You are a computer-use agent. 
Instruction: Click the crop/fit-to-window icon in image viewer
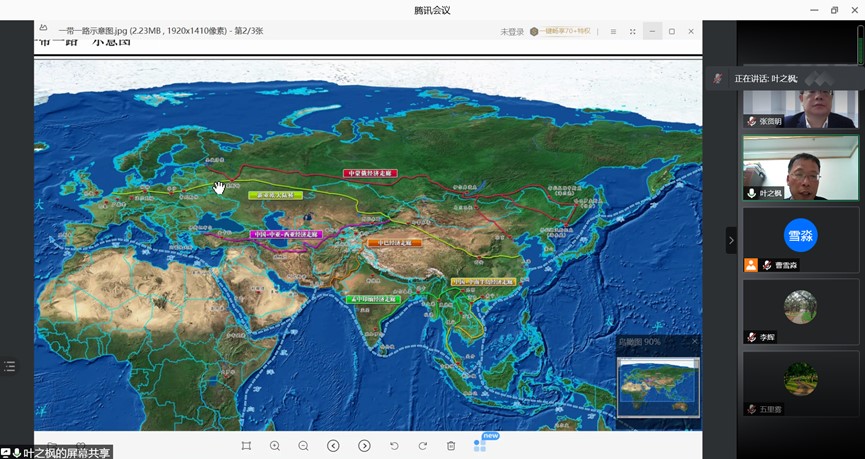tap(246, 446)
